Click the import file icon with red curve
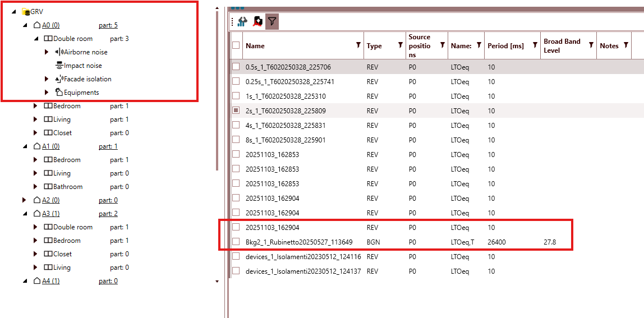644x318 pixels. [x=257, y=21]
